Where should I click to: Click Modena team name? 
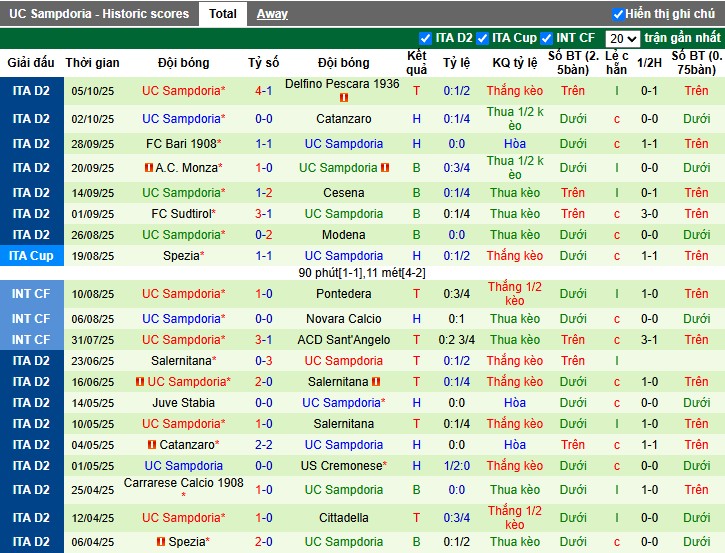(x=344, y=235)
